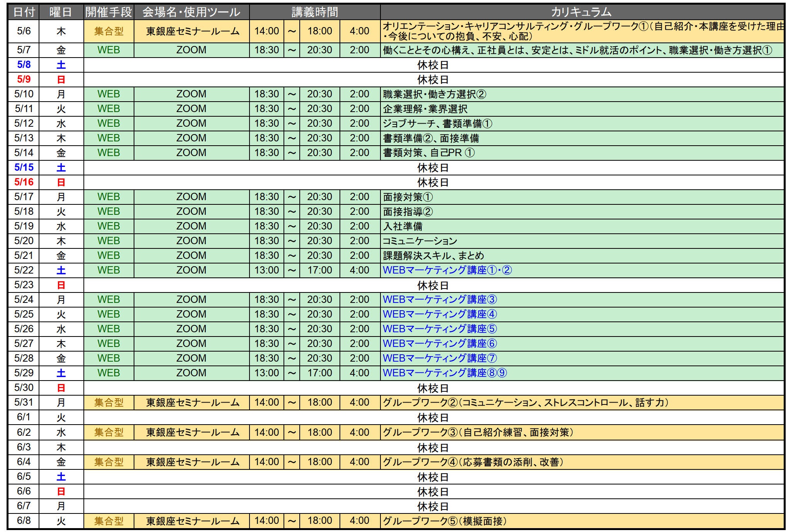Click the 日付 column header

coord(24,12)
